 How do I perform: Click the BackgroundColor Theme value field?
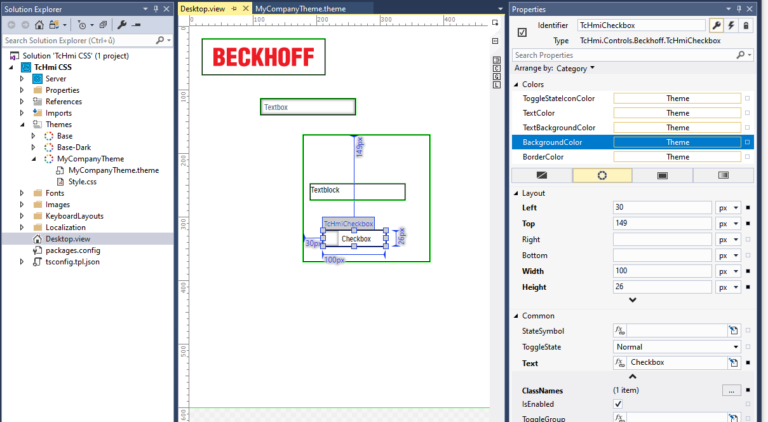677,142
